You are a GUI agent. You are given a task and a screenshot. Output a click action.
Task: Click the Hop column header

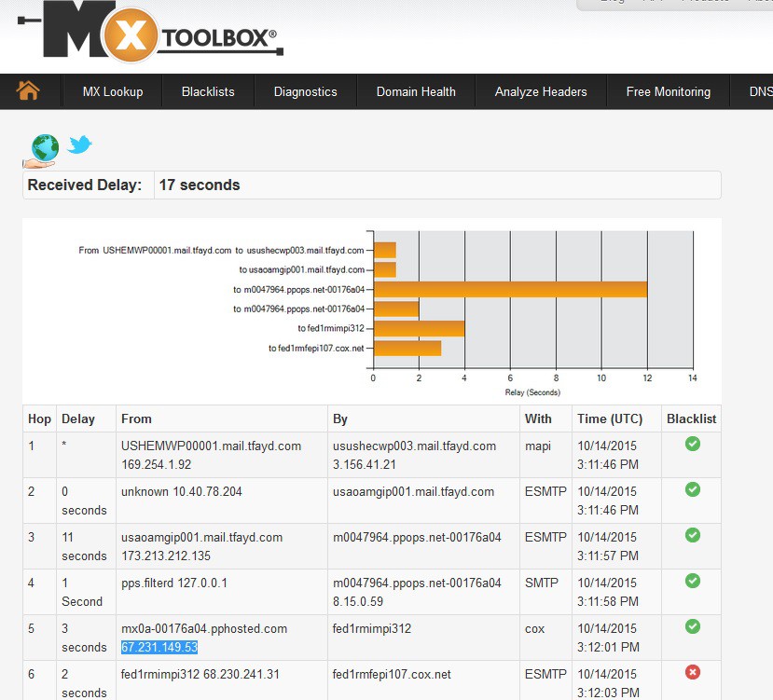tap(39, 419)
